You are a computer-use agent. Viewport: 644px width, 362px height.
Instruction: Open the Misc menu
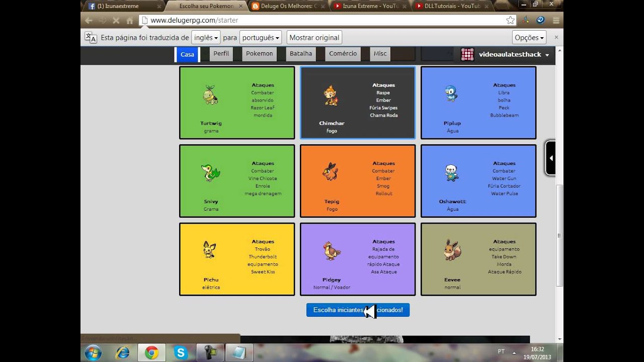point(380,54)
